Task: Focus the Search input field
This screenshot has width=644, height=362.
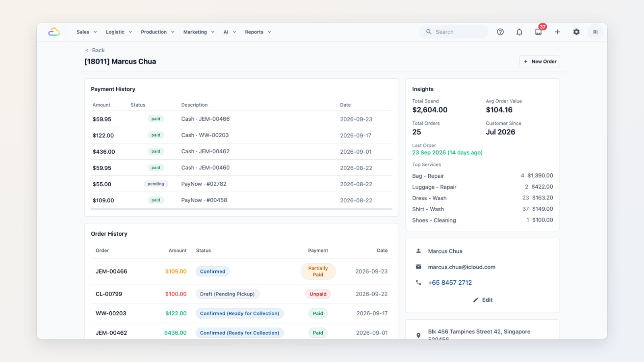Action: (454, 32)
